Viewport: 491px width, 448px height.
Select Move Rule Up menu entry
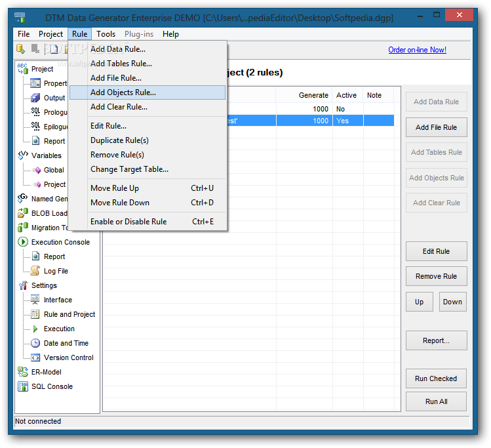point(147,188)
